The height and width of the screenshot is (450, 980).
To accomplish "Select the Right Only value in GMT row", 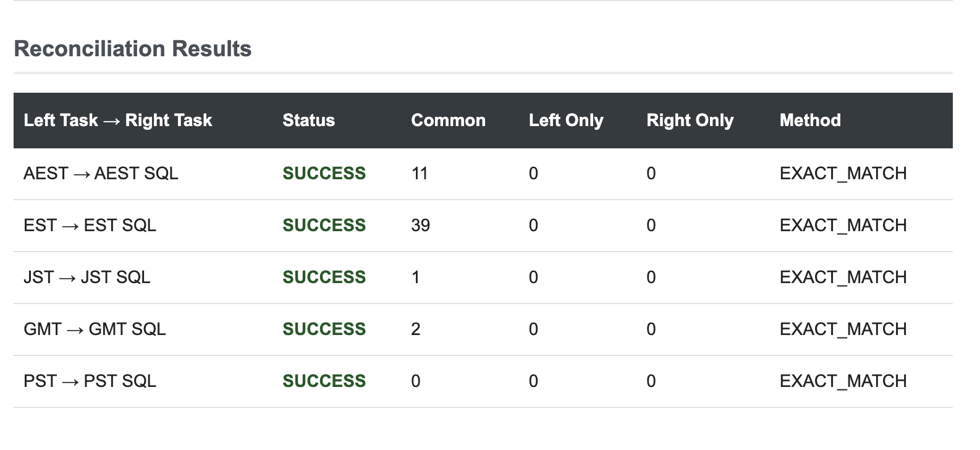I will (651, 329).
